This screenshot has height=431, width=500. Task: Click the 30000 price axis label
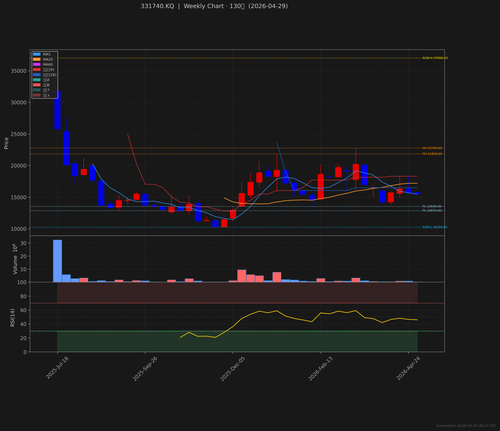tap(18, 103)
